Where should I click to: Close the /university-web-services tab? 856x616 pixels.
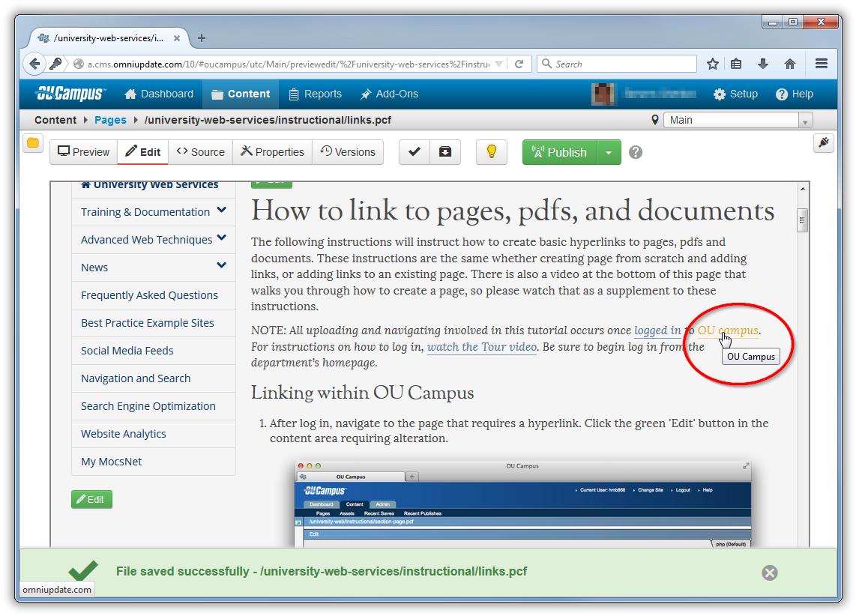tap(177, 38)
